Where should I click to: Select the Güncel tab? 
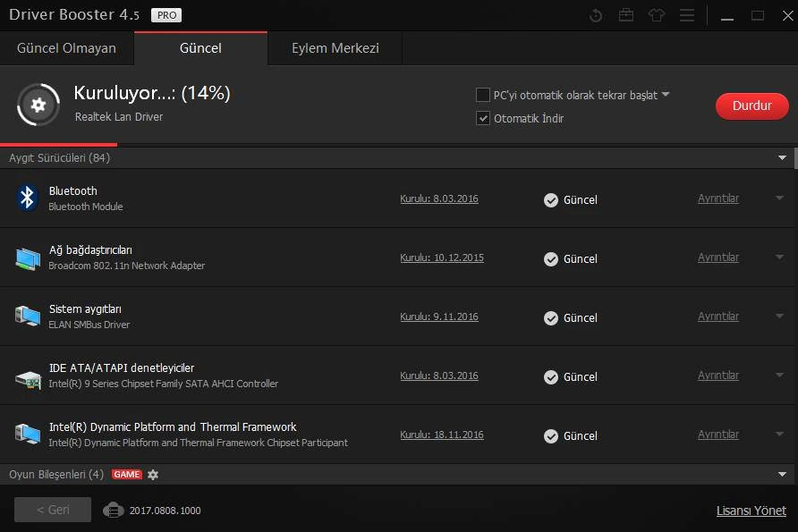pyautogui.click(x=200, y=48)
